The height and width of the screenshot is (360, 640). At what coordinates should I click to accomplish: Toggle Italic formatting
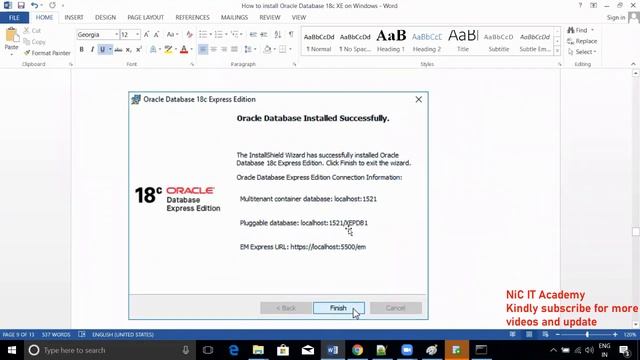92,50
